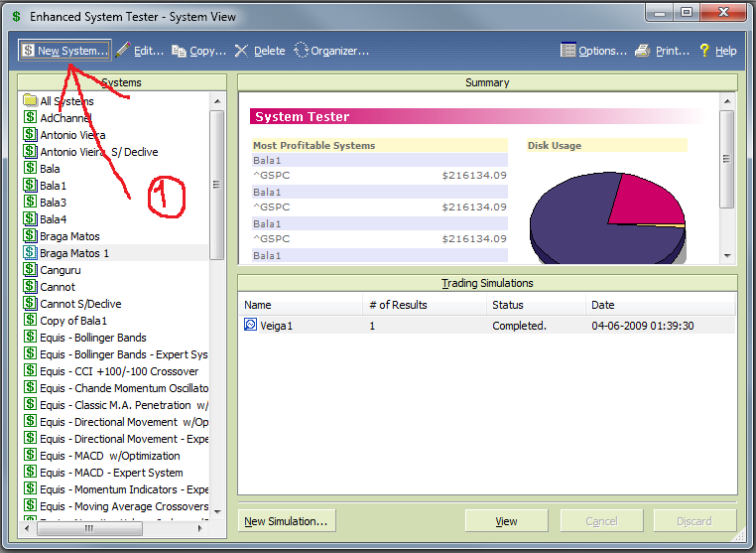Viewport: 756px width, 553px height.
Task: Click the dollar icon beside AdChannel
Action: (30, 117)
